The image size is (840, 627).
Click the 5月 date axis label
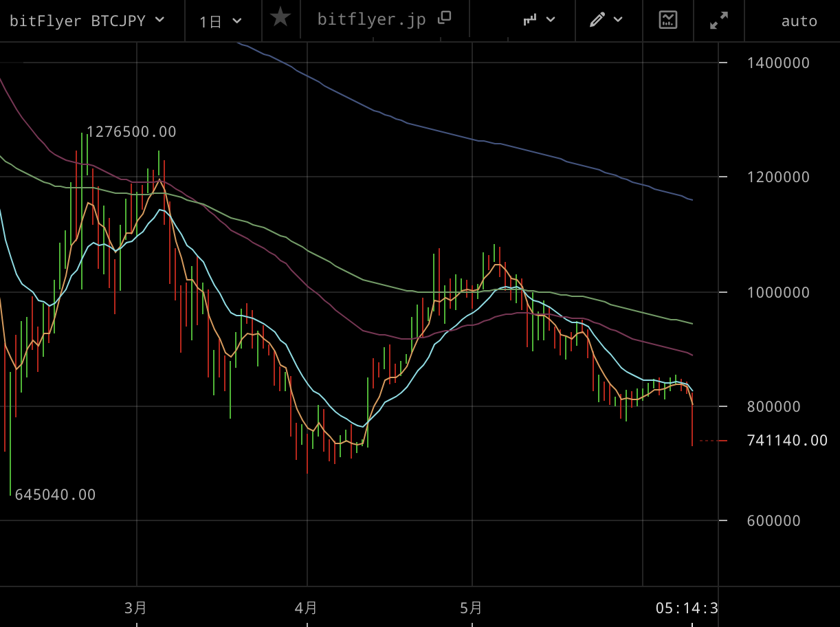tap(472, 608)
